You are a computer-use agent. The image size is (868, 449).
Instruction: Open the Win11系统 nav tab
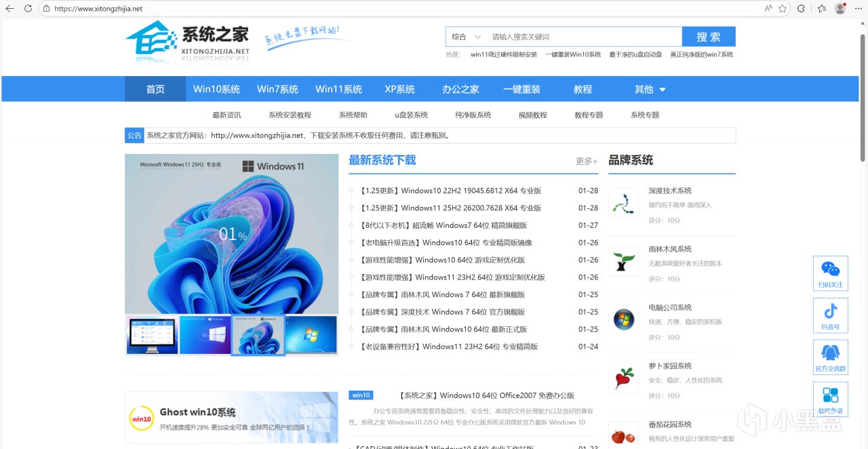(x=338, y=90)
